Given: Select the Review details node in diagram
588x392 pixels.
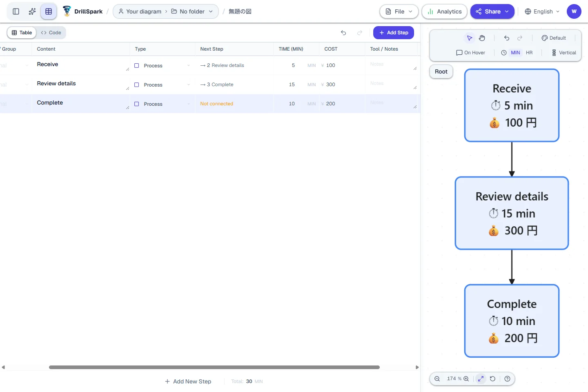Looking at the screenshot, I should [x=512, y=213].
